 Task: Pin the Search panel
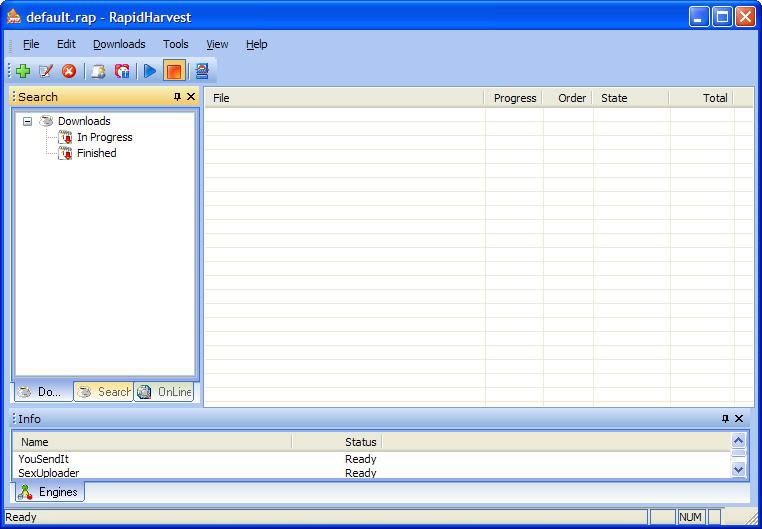tap(177, 97)
